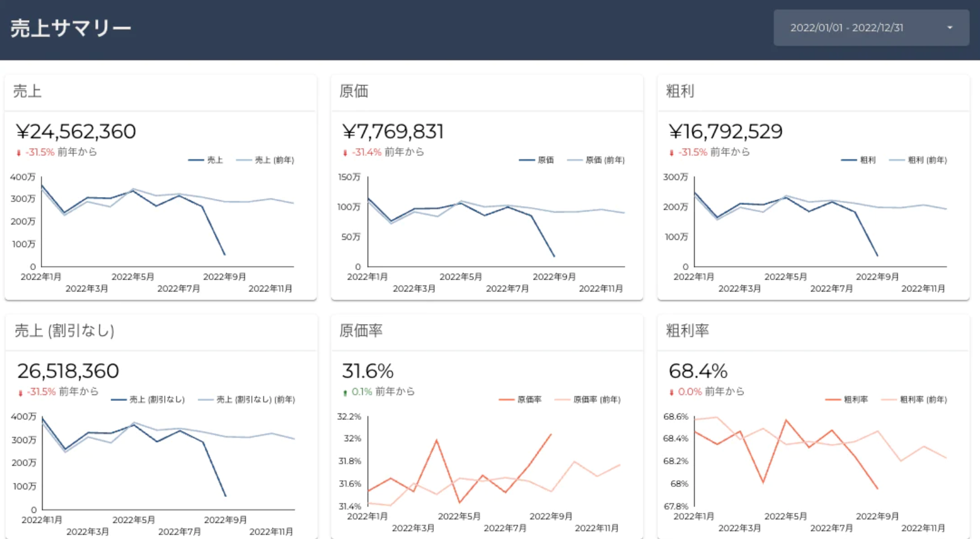The height and width of the screenshot is (539, 980).
Task: Toggle the 粗利 (前年) legend series
Action: point(918,160)
